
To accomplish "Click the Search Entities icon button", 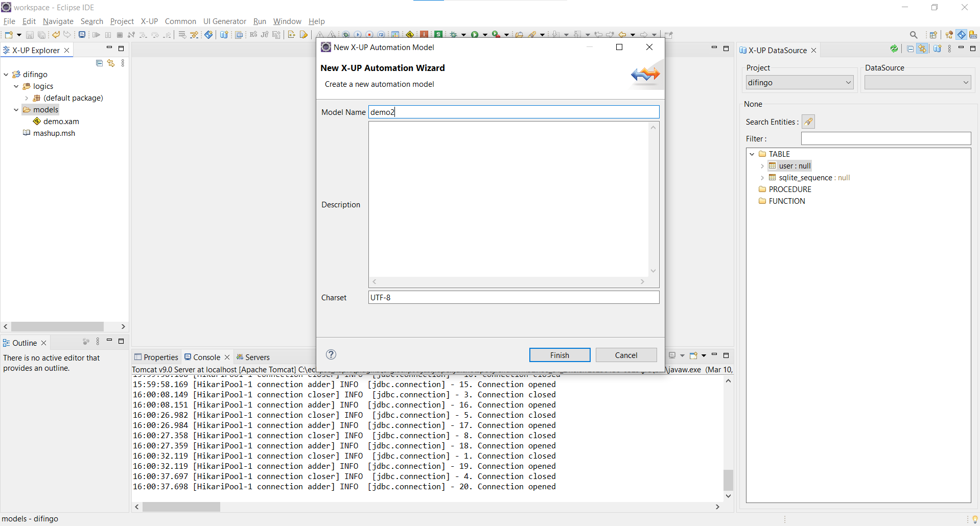I will (x=808, y=122).
